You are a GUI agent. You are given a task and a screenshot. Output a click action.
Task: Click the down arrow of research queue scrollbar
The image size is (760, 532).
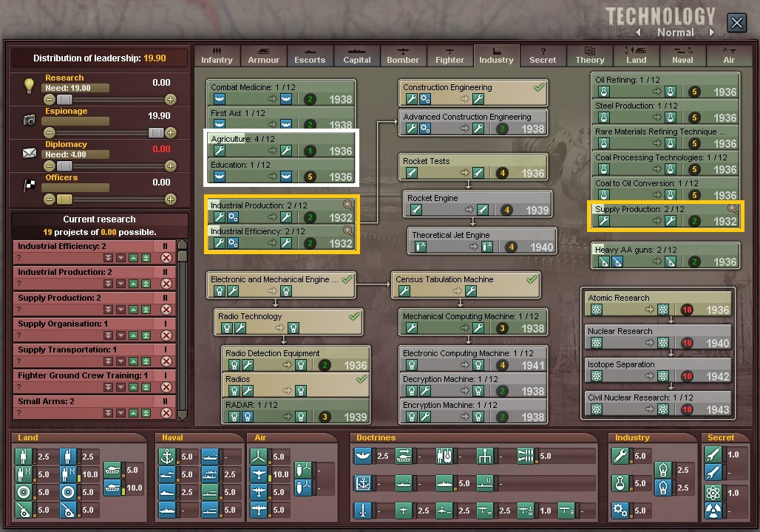[183, 415]
